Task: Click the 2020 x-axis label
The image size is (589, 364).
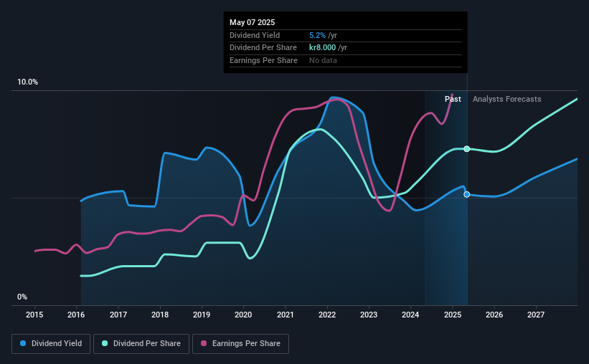Action: (x=243, y=315)
